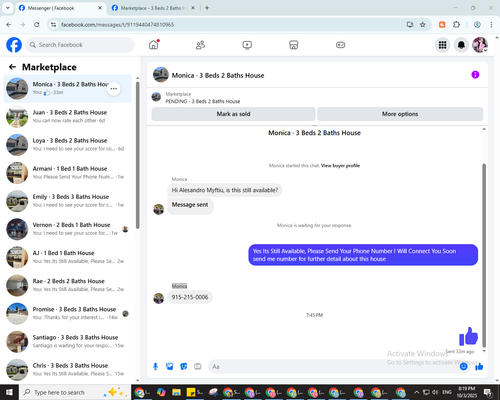This screenshot has width=500, height=400.
Task: Click the chat messages scrollbar
Action: pos(484,256)
